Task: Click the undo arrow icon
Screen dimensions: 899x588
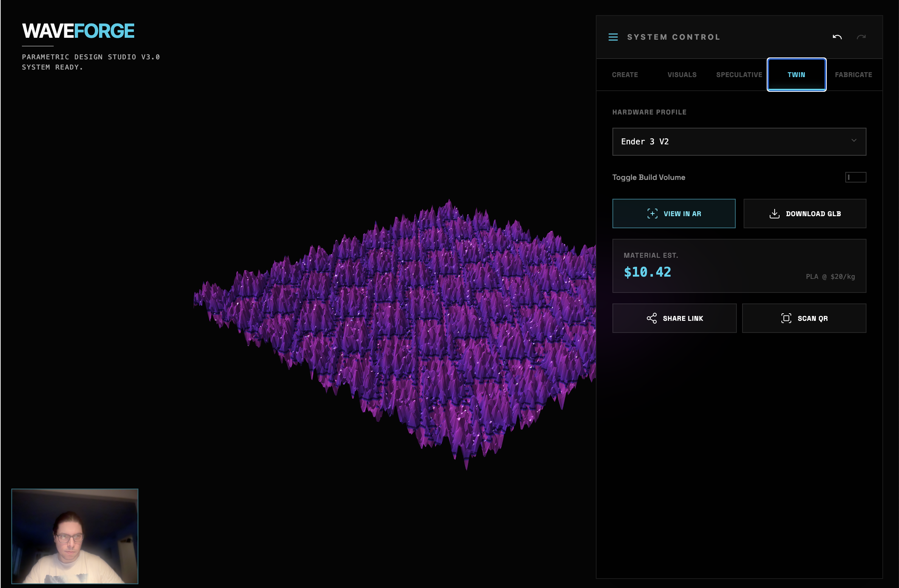Action: click(837, 37)
